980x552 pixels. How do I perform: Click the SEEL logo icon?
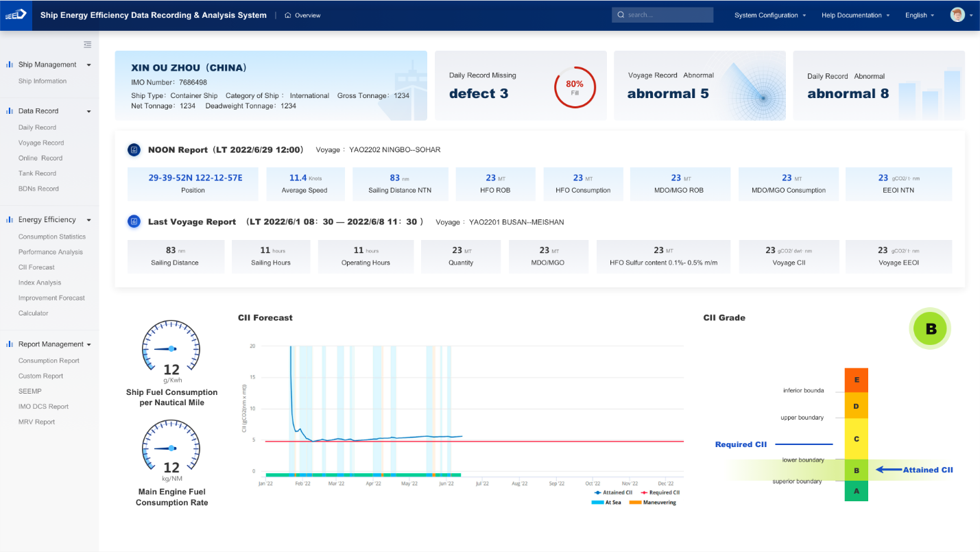coord(15,15)
